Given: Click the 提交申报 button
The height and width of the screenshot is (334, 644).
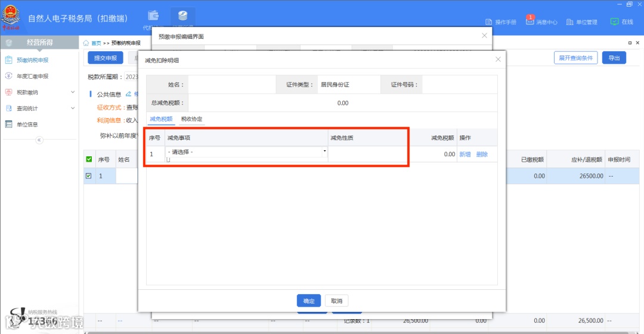Looking at the screenshot, I should coord(106,58).
